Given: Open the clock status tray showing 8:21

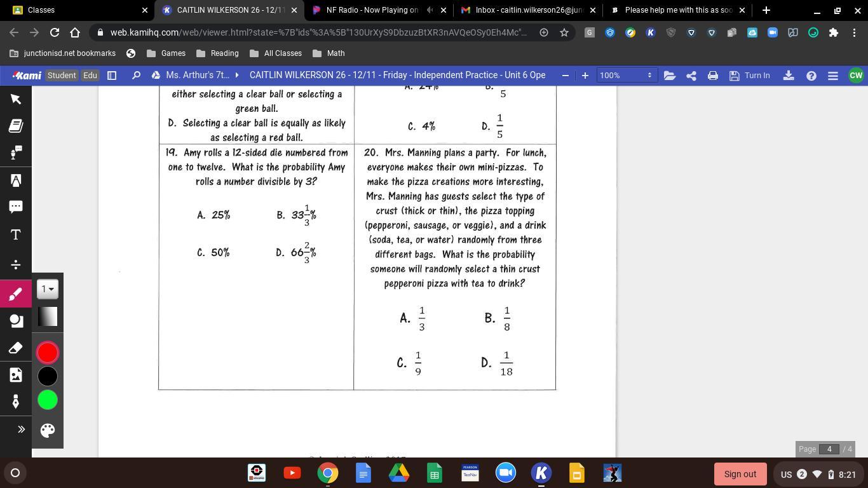Looking at the screenshot, I should [818, 474].
